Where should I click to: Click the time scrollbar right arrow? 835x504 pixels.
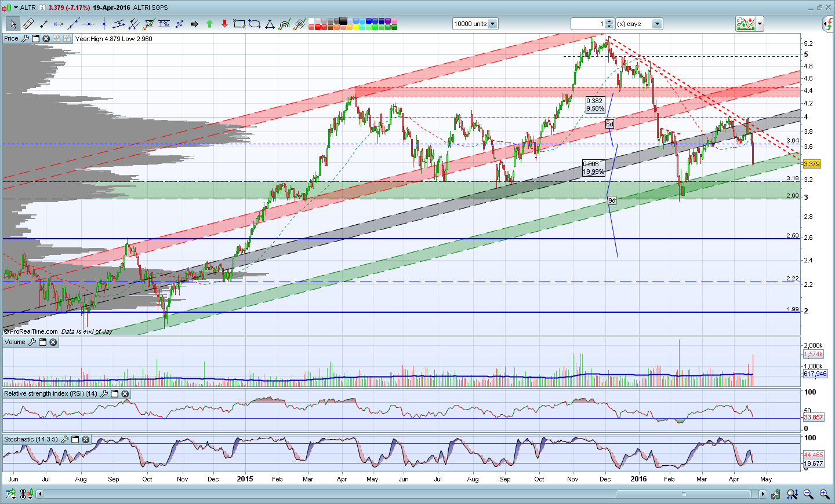click(x=763, y=494)
